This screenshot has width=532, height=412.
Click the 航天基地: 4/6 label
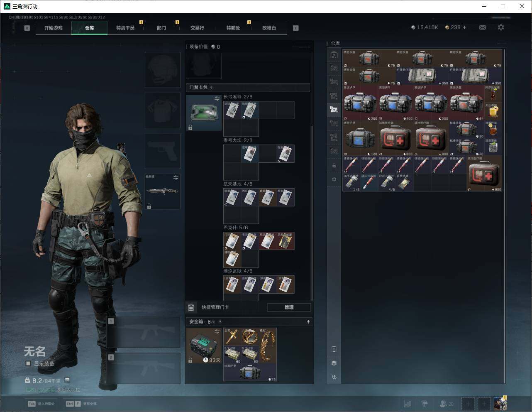pyautogui.click(x=238, y=184)
